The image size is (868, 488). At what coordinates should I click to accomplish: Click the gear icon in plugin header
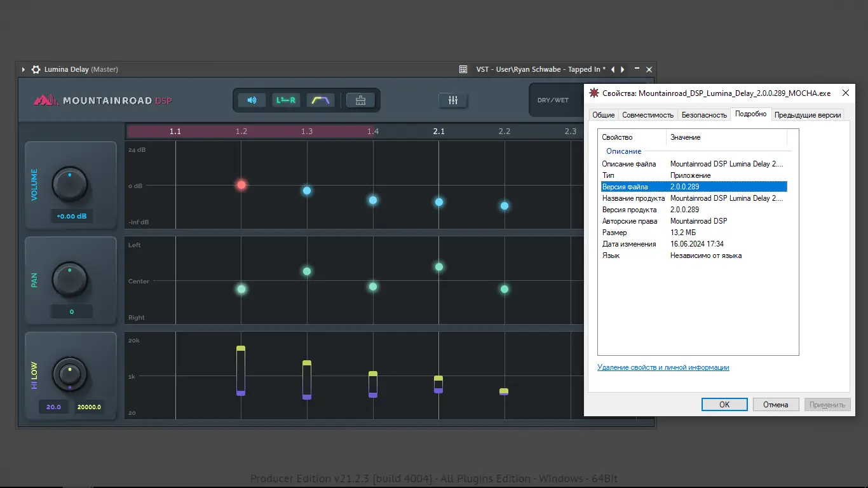click(x=36, y=69)
